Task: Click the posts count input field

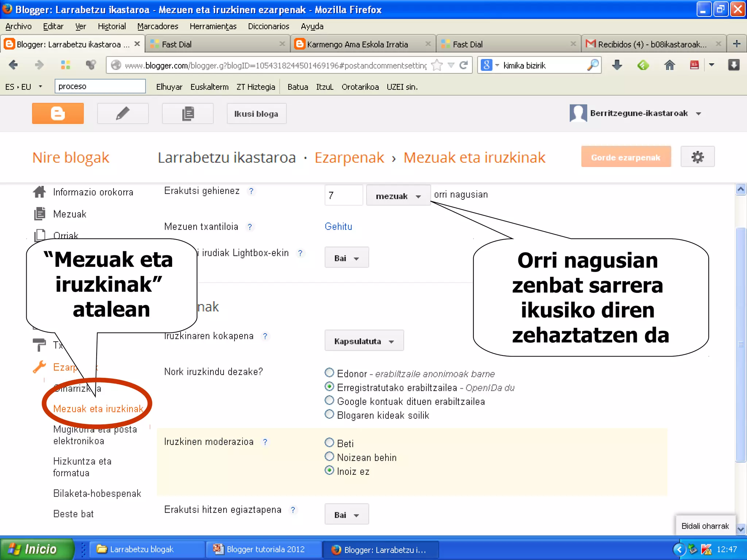Action: coord(343,195)
